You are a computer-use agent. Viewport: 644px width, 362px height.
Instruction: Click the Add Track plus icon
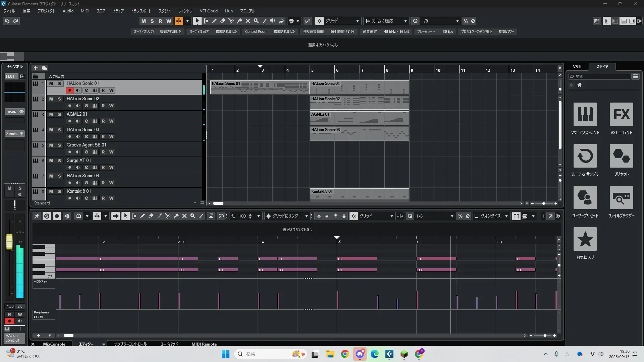tap(36, 68)
